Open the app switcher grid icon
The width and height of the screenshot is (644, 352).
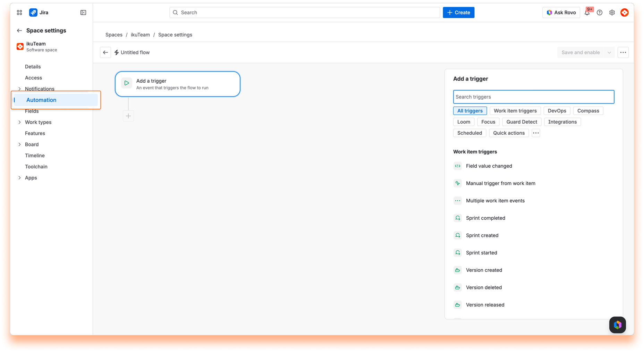tap(19, 12)
